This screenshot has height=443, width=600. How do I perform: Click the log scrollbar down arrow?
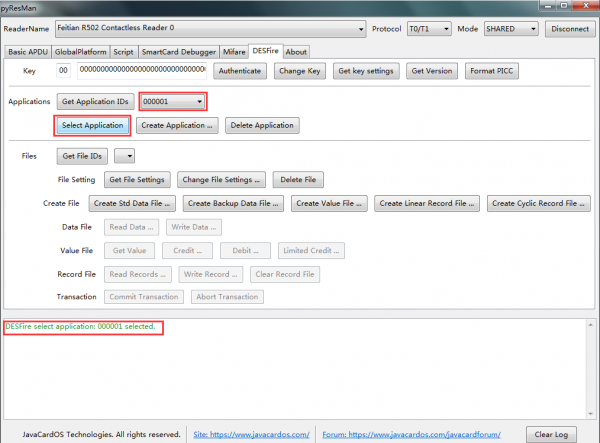[590, 414]
